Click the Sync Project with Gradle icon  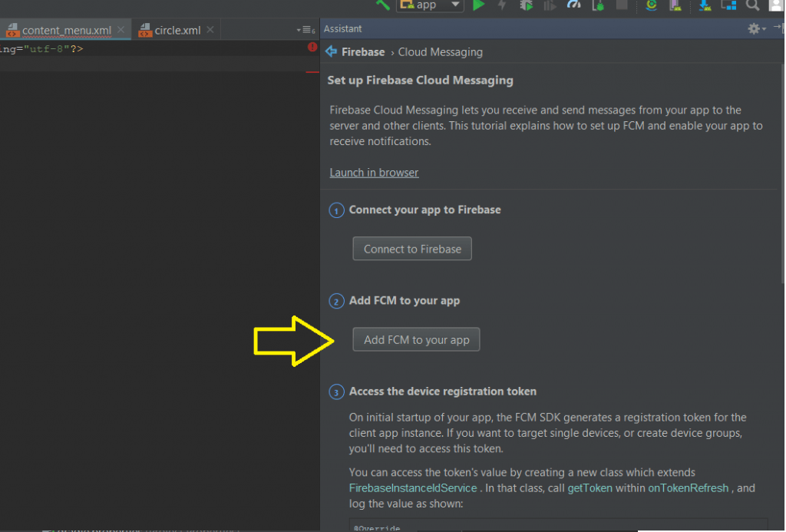click(651, 5)
